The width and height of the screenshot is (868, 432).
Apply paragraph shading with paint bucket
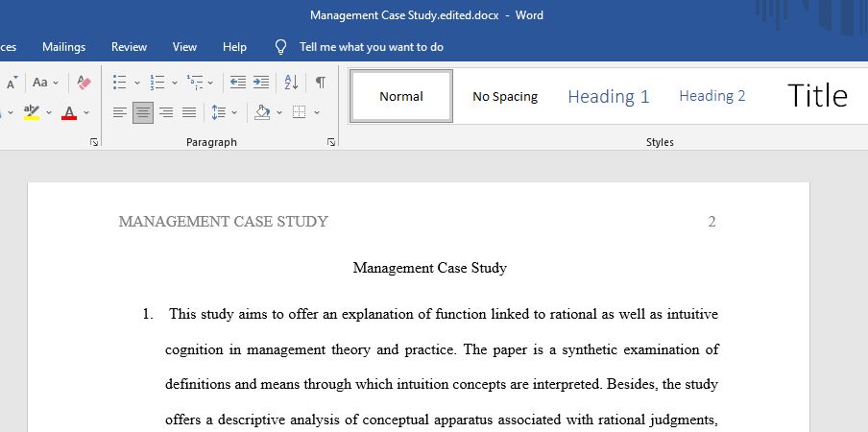(x=262, y=113)
